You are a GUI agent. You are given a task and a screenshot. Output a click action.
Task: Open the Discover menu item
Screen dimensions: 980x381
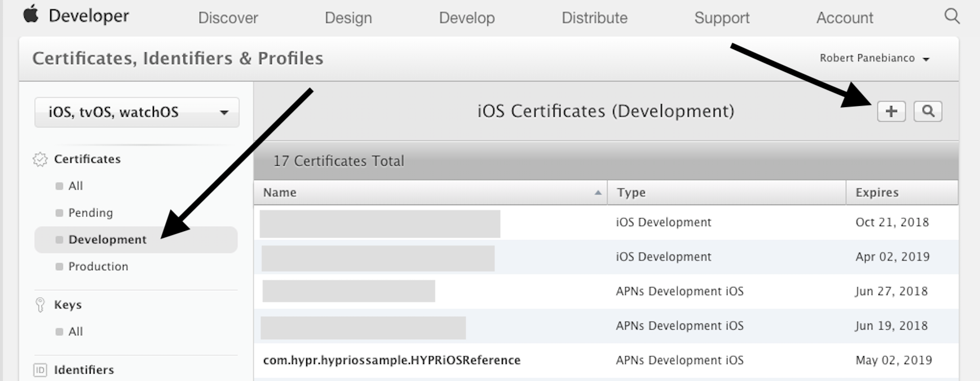click(228, 18)
